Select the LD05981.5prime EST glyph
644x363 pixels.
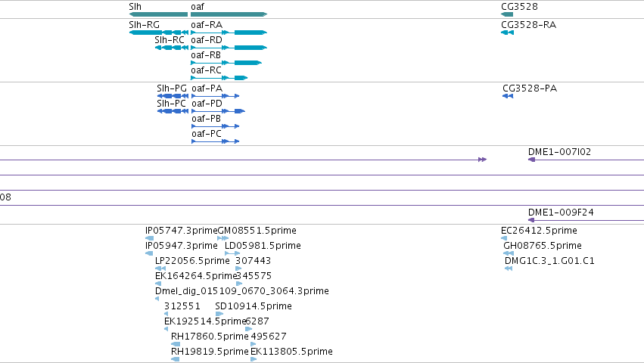(x=232, y=253)
